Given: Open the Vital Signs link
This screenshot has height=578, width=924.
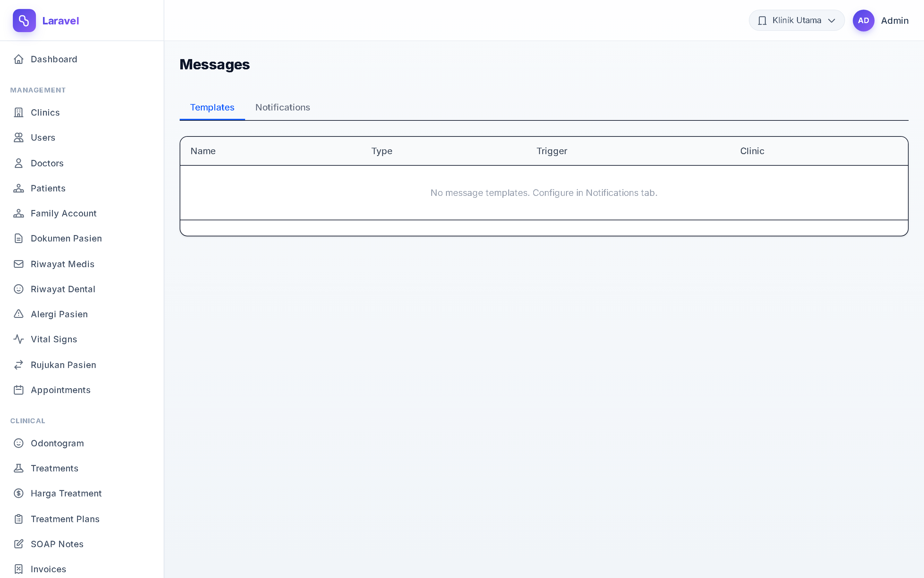Looking at the screenshot, I should click(x=82, y=339).
